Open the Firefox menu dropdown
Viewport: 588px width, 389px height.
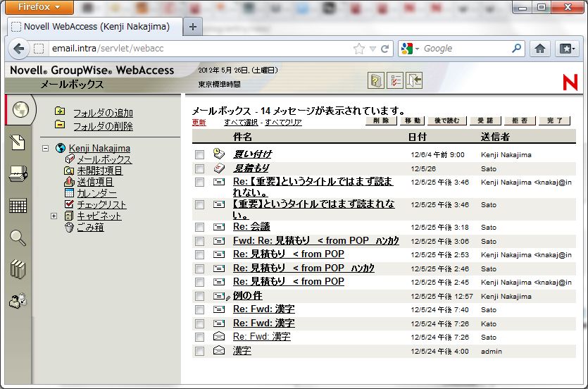[39, 7]
